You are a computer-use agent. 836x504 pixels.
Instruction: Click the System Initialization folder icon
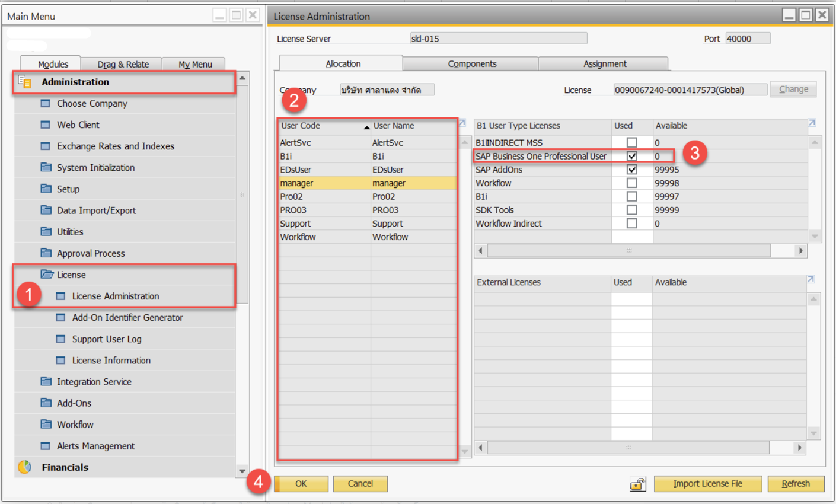coord(46,167)
